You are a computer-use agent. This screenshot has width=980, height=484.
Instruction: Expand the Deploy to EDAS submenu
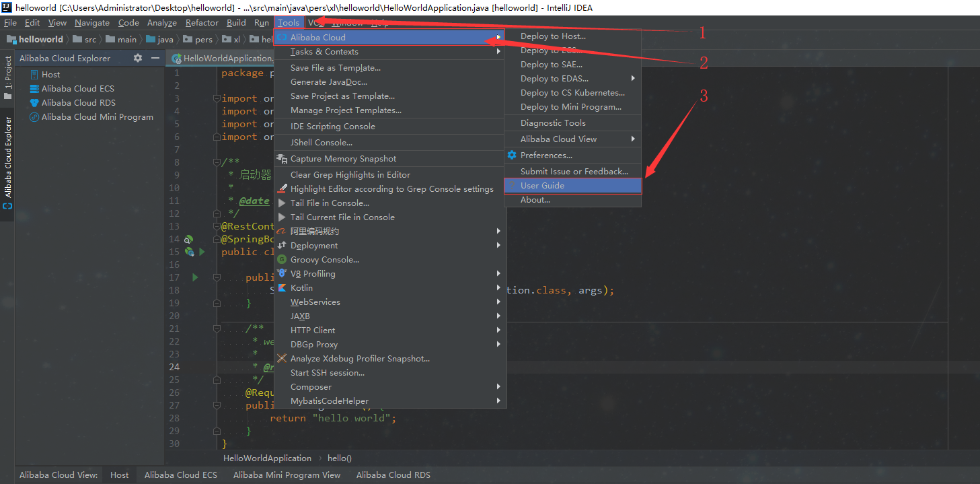633,78
